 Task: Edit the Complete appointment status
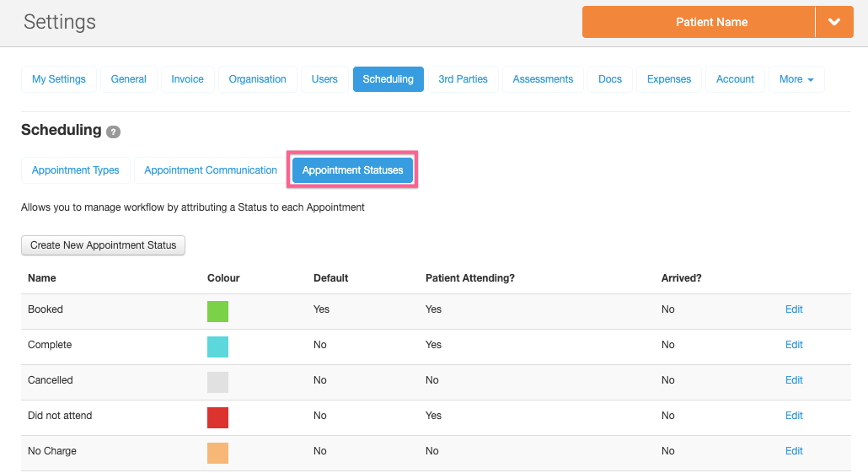[794, 345]
